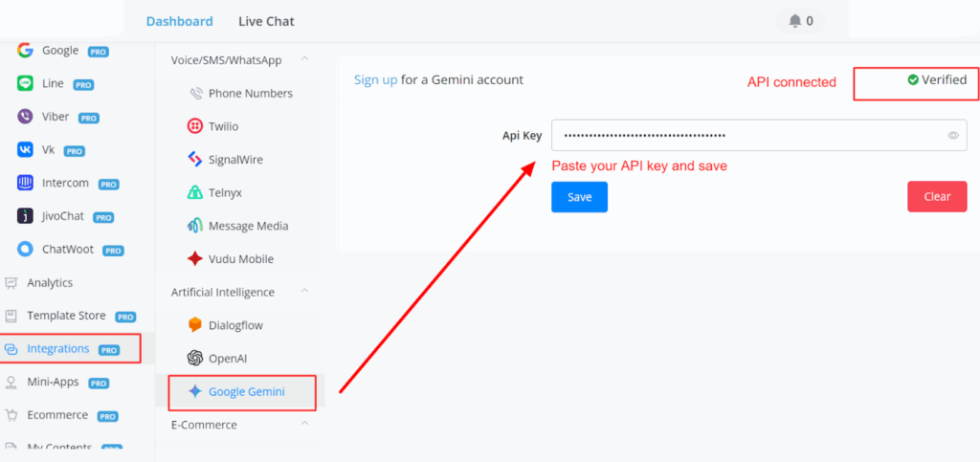
Task: Collapse the E-Commerce section chevron
Action: 304,424
